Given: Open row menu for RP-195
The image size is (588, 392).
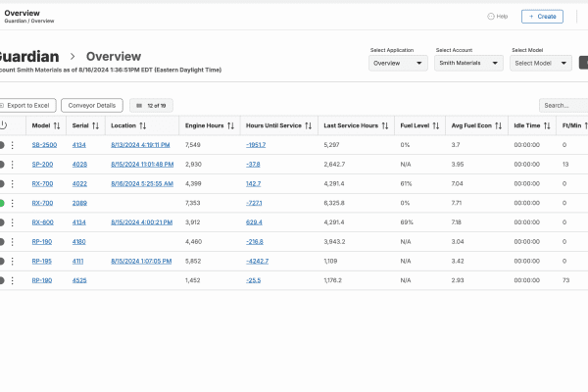Looking at the screenshot, I should (x=13, y=261).
